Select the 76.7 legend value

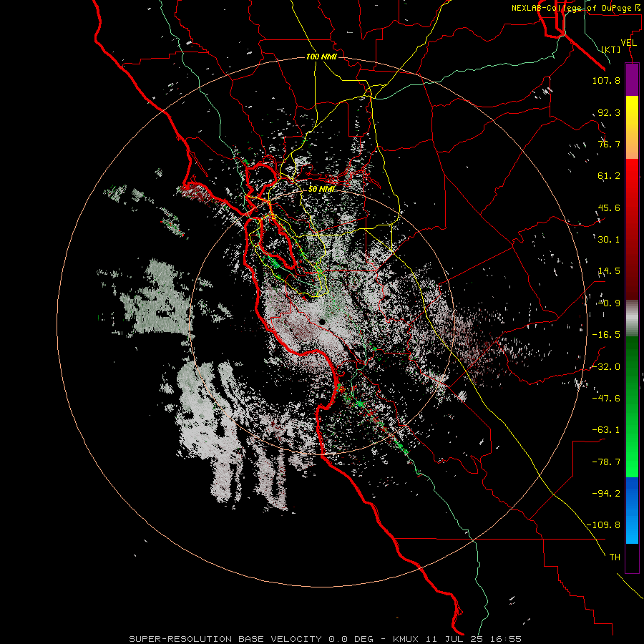(x=609, y=144)
